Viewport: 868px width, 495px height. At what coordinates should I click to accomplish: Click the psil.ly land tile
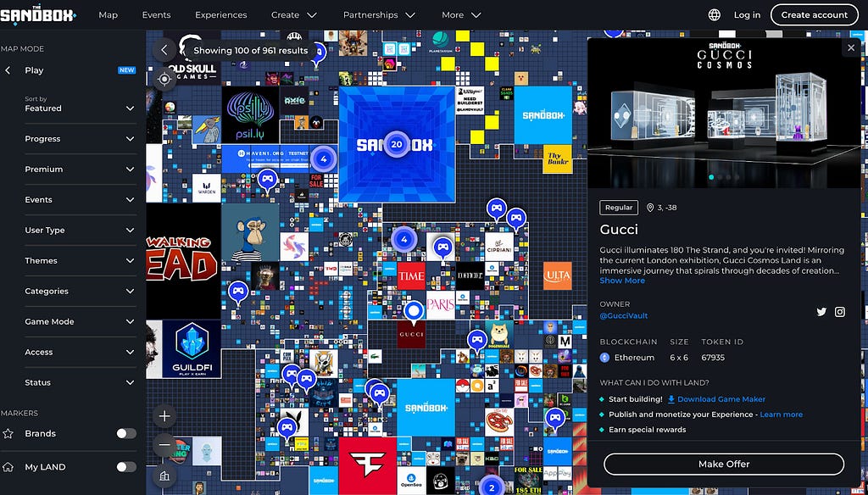250,114
